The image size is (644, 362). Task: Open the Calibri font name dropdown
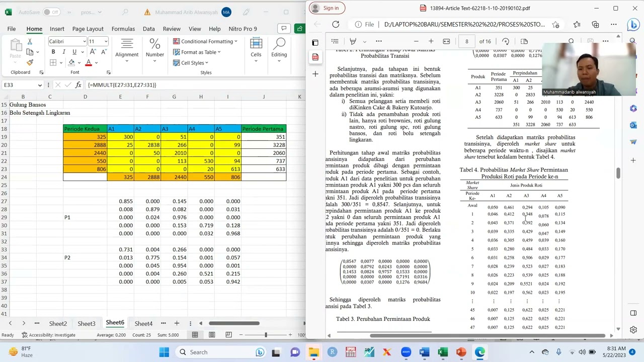(84, 42)
